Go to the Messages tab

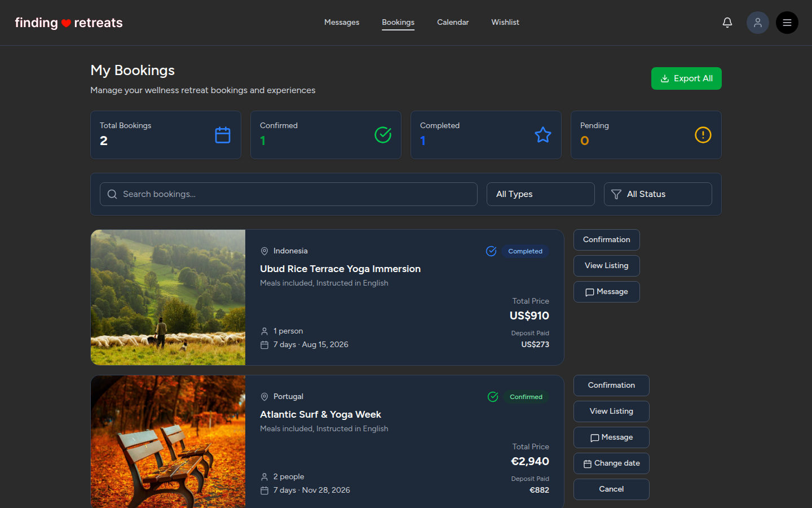(x=342, y=23)
